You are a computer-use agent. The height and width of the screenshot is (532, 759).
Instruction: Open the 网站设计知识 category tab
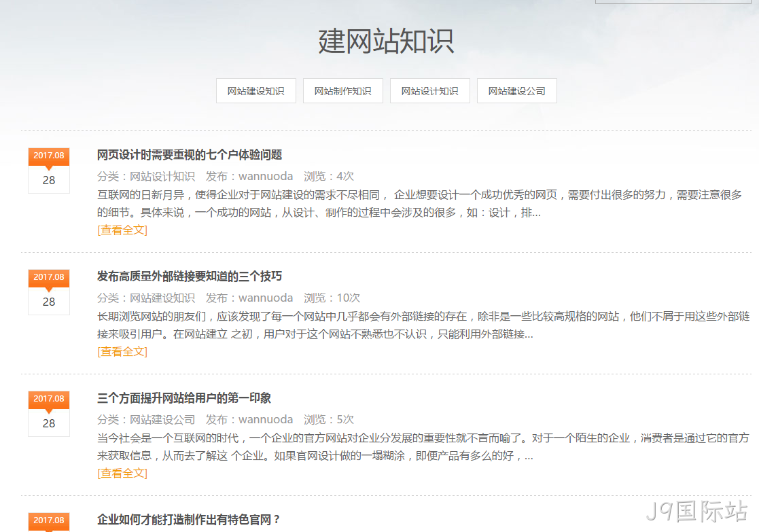[430, 90]
